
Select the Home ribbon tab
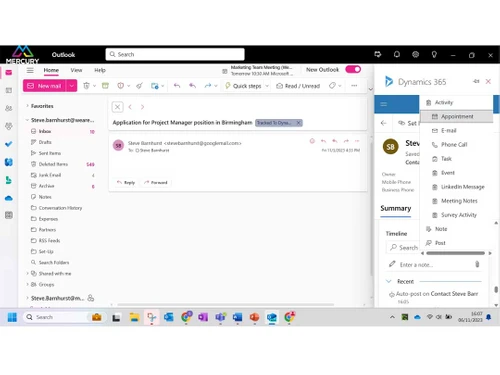tap(51, 70)
